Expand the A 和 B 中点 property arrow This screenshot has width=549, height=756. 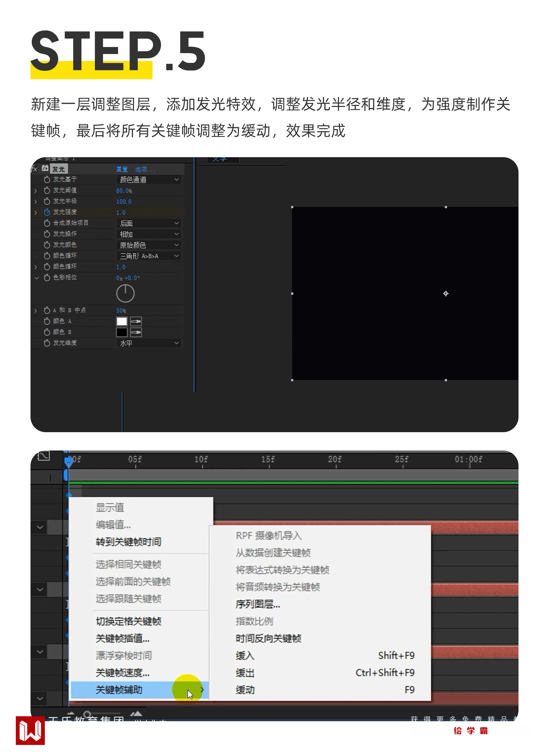coord(36,310)
